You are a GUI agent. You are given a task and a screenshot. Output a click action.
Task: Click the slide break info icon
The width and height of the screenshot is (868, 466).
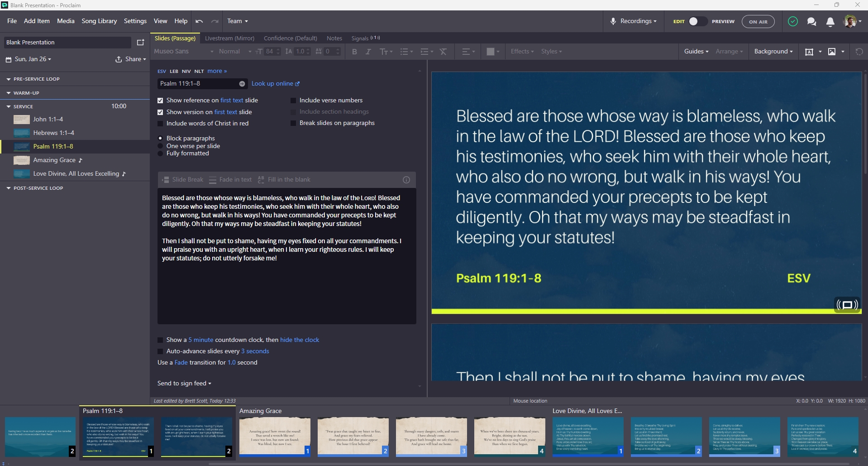click(x=406, y=180)
